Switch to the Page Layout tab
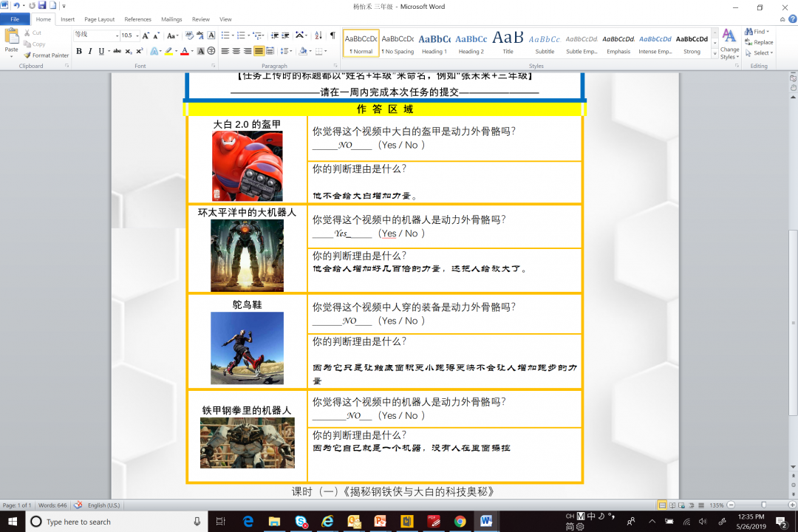The image size is (798, 532). (x=99, y=19)
